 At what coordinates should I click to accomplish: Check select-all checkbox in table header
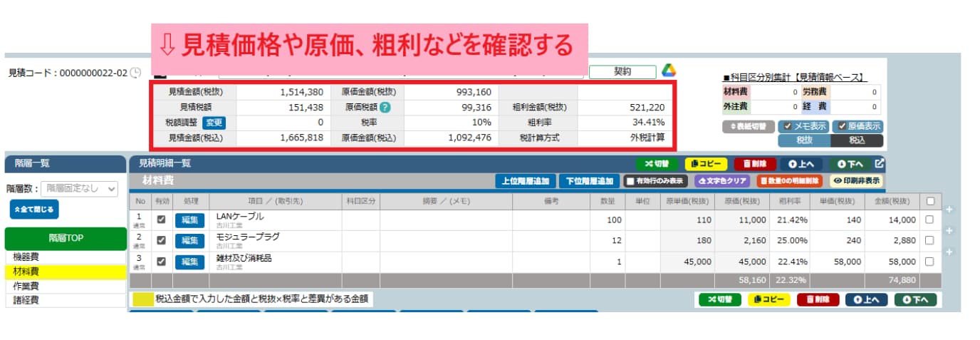coord(929,201)
